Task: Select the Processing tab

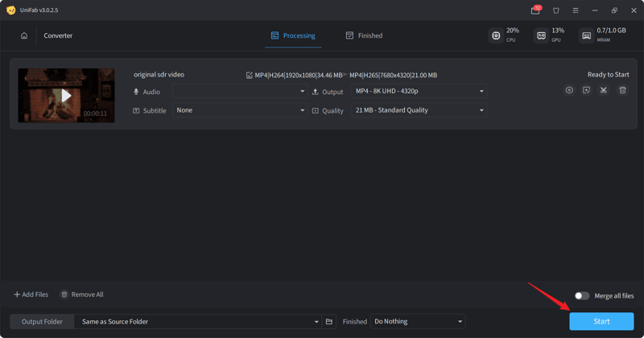Action: (x=293, y=35)
